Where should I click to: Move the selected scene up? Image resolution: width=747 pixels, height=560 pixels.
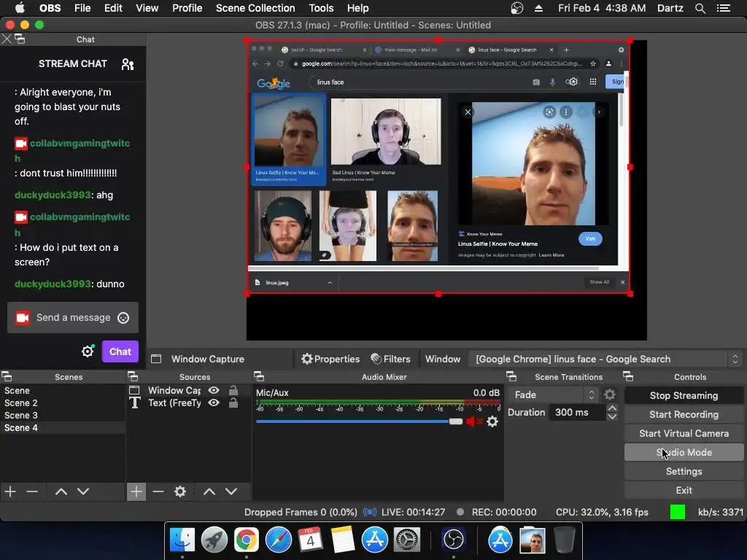61,491
